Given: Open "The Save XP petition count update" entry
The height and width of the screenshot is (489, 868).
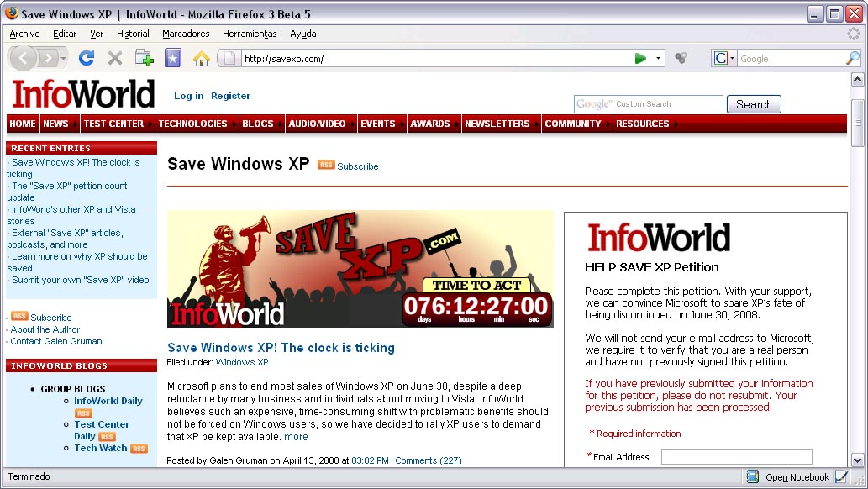Looking at the screenshot, I should [67, 192].
